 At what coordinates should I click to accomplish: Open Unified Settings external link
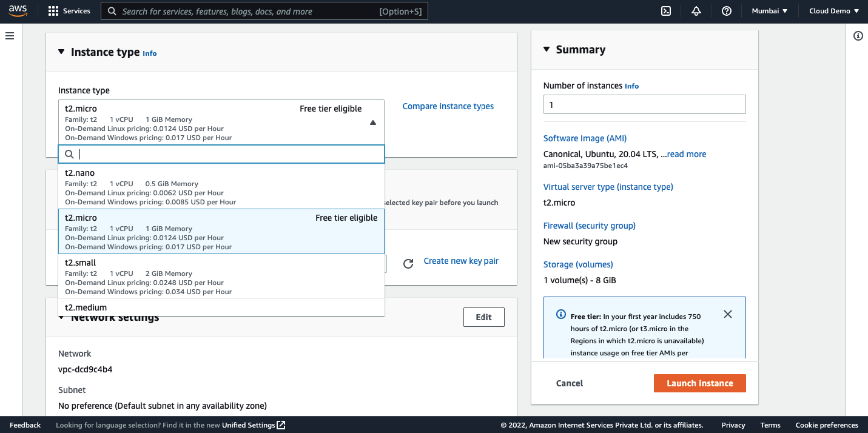pos(254,425)
